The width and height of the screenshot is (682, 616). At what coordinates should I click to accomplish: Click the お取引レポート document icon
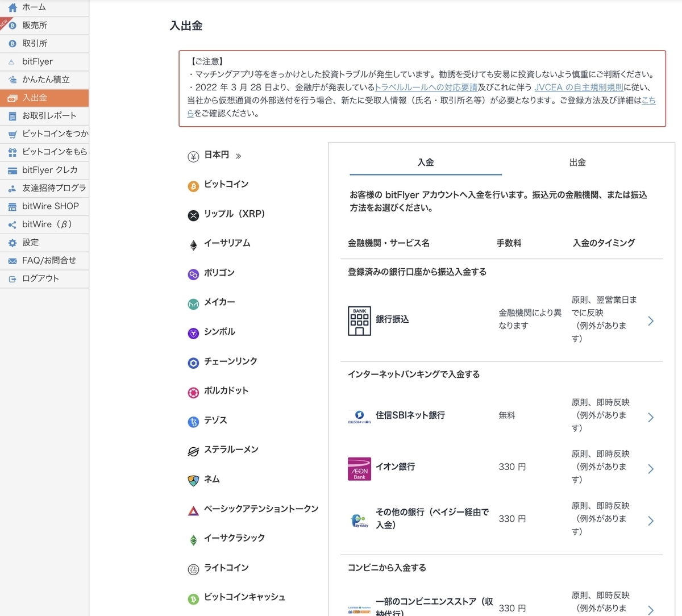click(x=12, y=116)
